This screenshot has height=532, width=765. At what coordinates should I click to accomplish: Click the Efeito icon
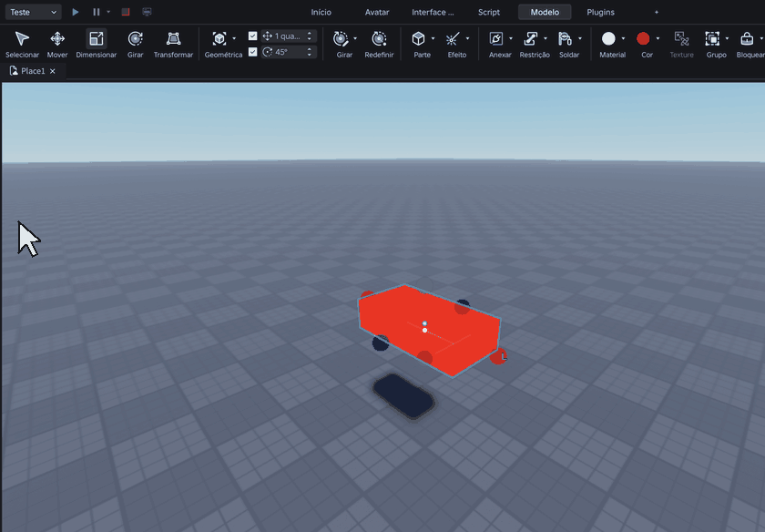click(453, 38)
